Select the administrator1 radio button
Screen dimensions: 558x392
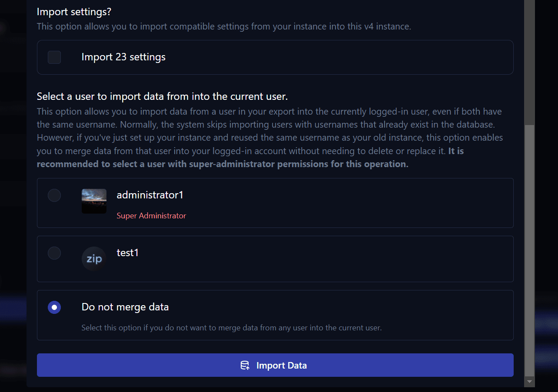pos(54,195)
